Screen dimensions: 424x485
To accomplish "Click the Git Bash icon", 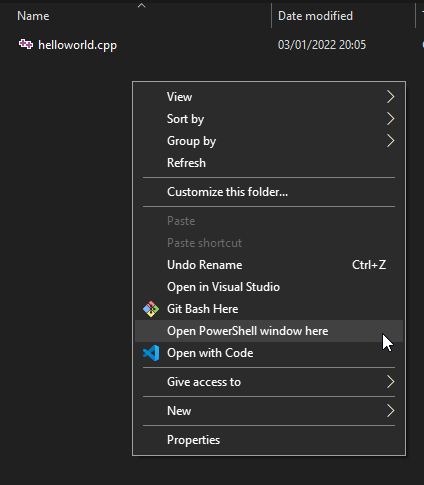I will tap(151, 309).
